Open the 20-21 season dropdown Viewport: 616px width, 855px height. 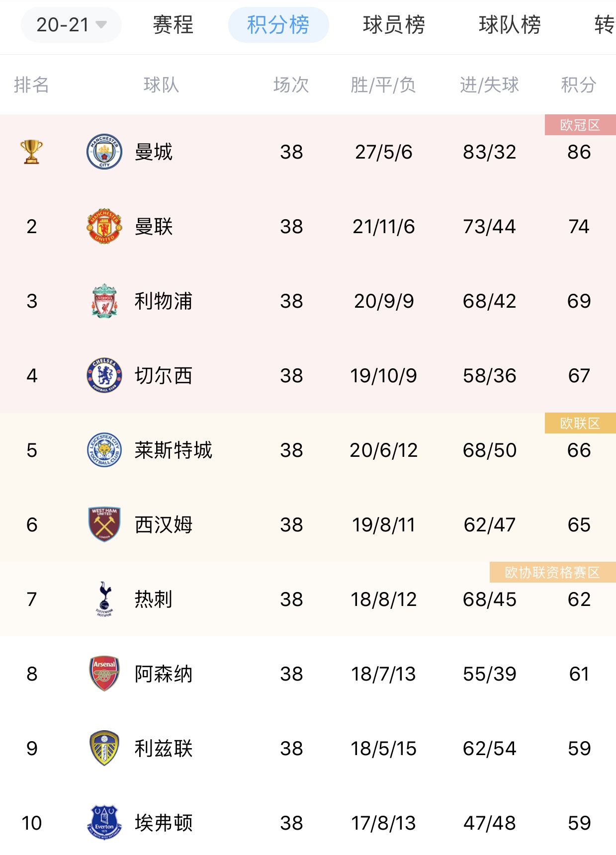click(x=71, y=24)
